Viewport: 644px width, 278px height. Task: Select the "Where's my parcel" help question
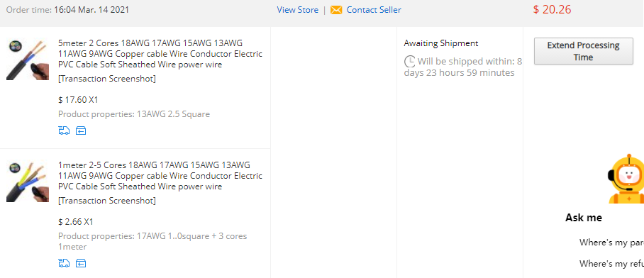click(611, 243)
